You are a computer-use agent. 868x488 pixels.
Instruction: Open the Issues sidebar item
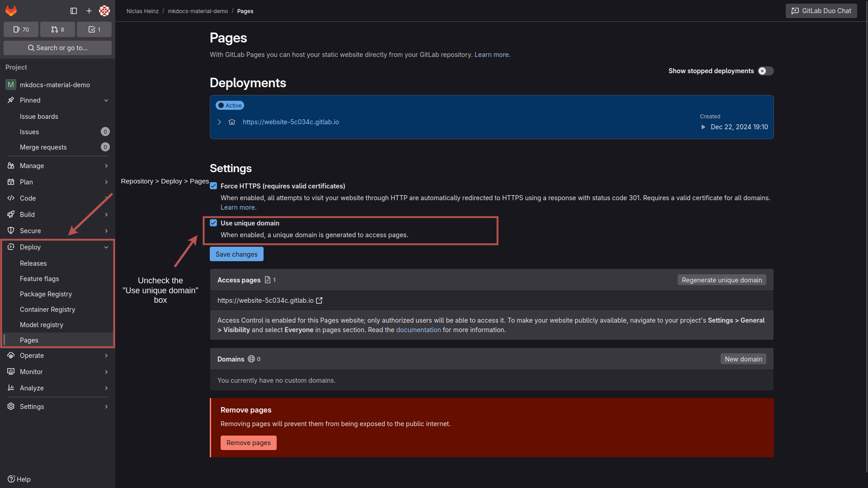57,132
